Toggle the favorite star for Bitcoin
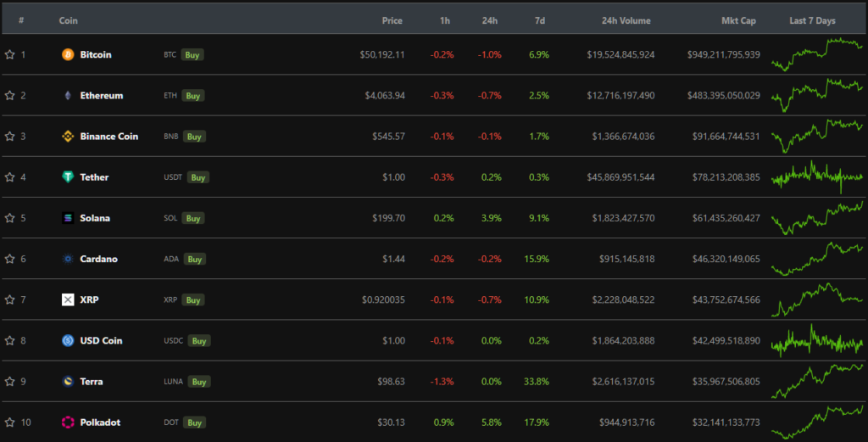868x442 pixels. point(9,54)
